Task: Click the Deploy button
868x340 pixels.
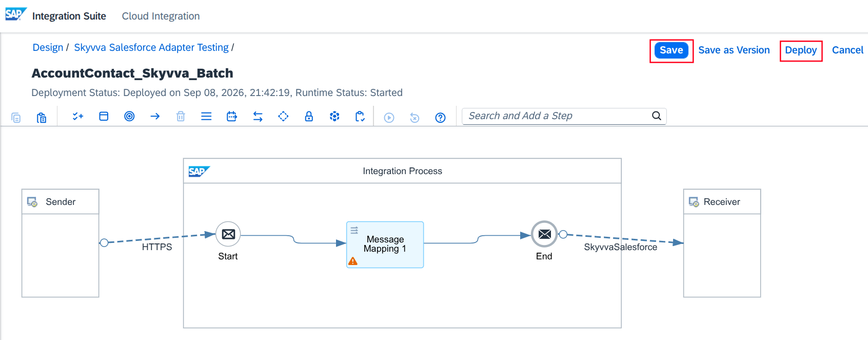Action: (801, 50)
